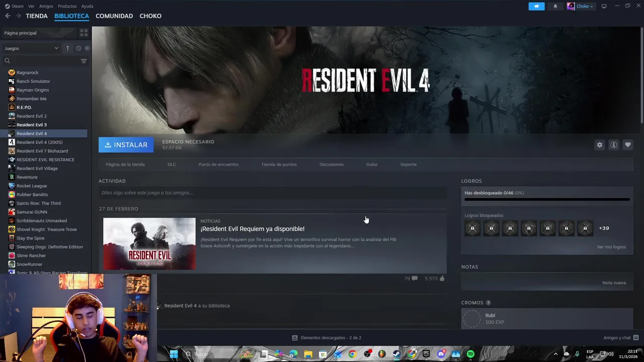Click Página principal in sidebar
The height and width of the screenshot is (362, 644).
tap(20, 33)
